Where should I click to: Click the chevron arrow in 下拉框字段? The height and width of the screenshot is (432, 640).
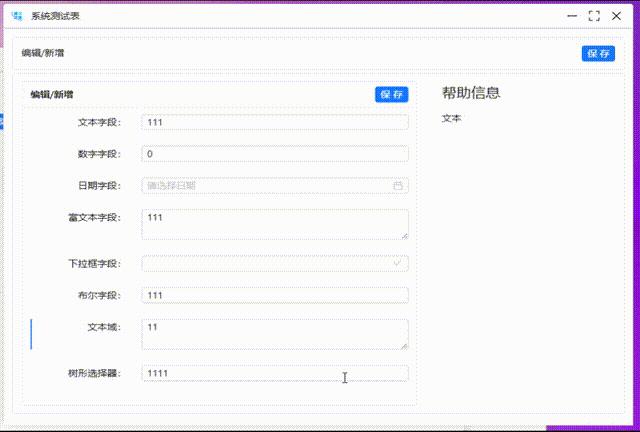point(397,263)
